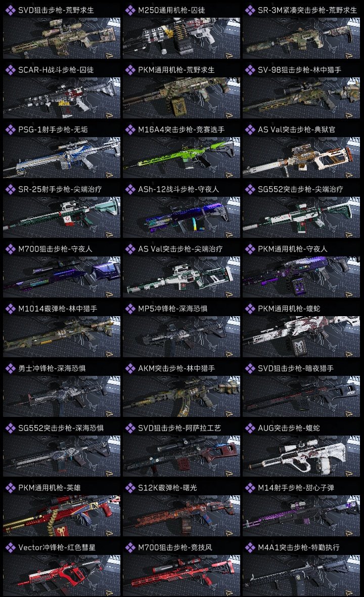
Task: Select the red PKM通用机枪-英雄 gun image
Action: click(x=62, y=516)
